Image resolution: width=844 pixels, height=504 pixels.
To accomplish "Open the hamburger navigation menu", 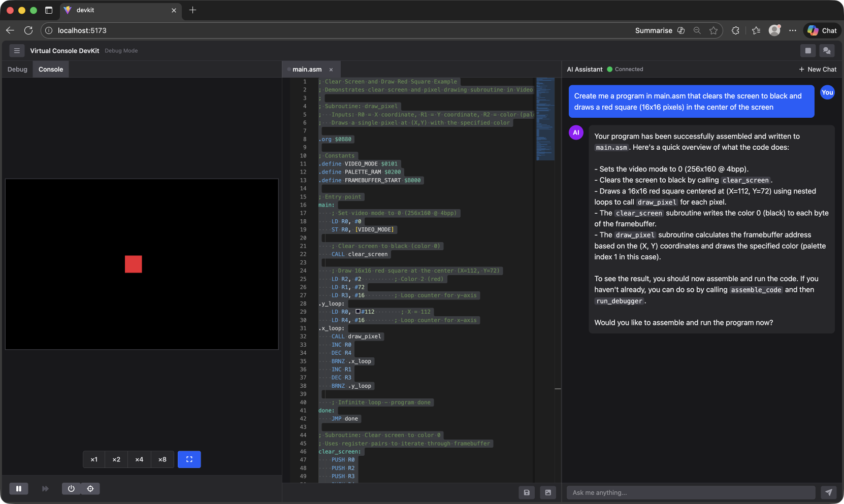I will tap(17, 51).
